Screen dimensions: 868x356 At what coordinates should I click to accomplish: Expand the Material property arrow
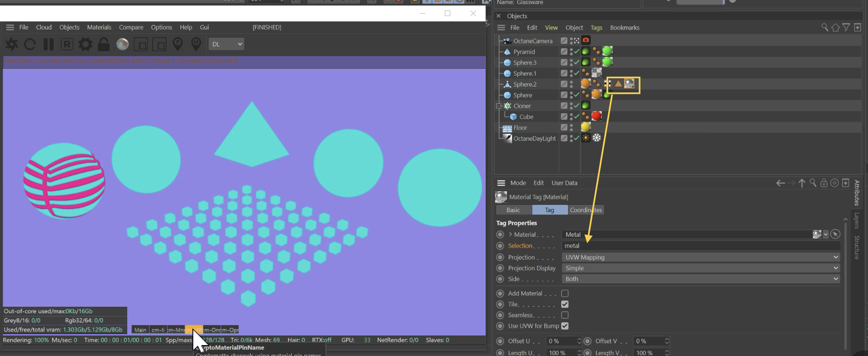pyautogui.click(x=510, y=234)
